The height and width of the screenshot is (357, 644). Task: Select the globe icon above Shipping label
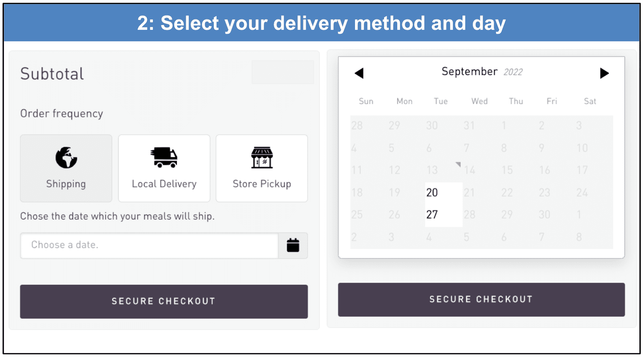(x=66, y=158)
